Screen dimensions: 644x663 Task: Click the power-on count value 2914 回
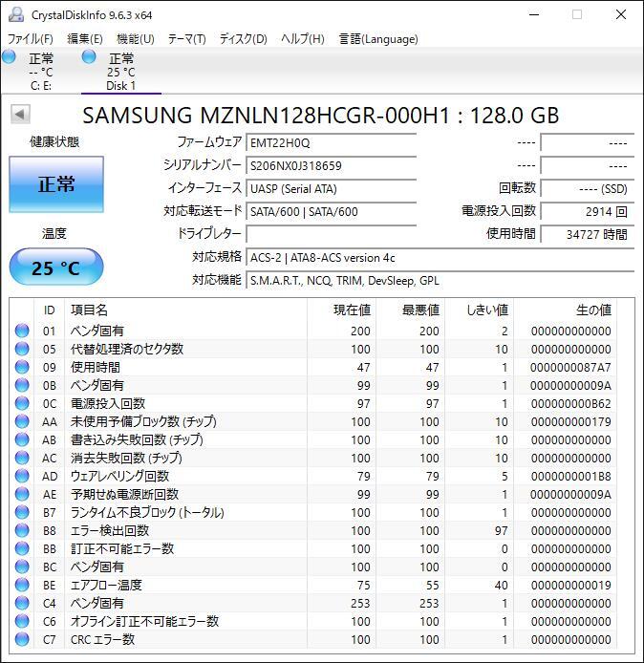click(x=588, y=211)
